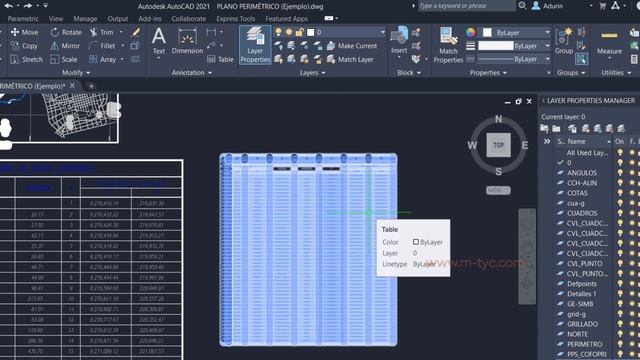This screenshot has height=360, width=640.
Task: Expand the Properties panel dropdown
Action: (488, 73)
